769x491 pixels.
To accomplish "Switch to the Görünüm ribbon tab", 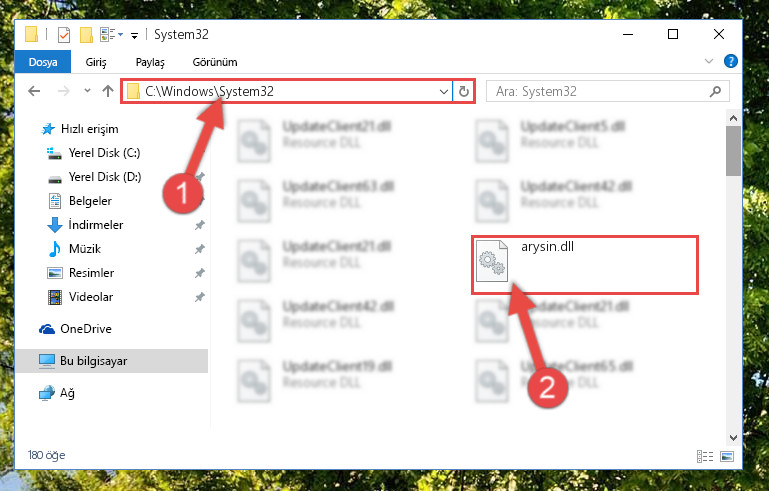I will 215,62.
